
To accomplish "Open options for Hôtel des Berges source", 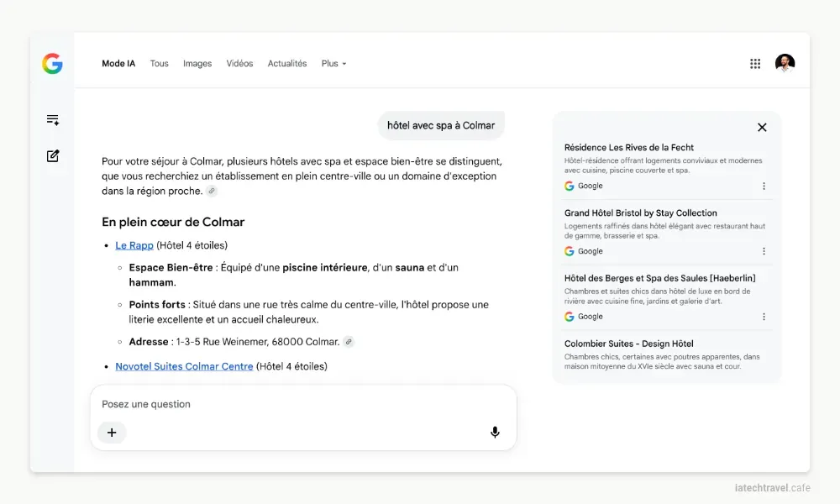I will pyautogui.click(x=764, y=317).
